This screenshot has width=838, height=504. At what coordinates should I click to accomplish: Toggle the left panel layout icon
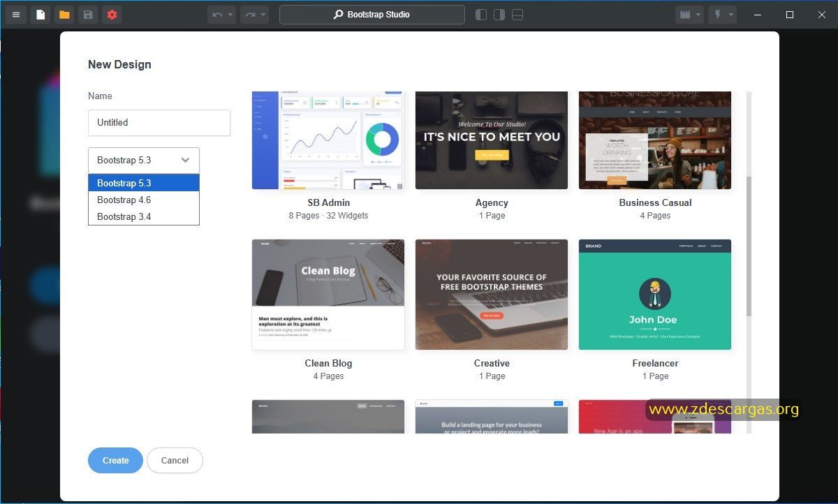[481, 15]
